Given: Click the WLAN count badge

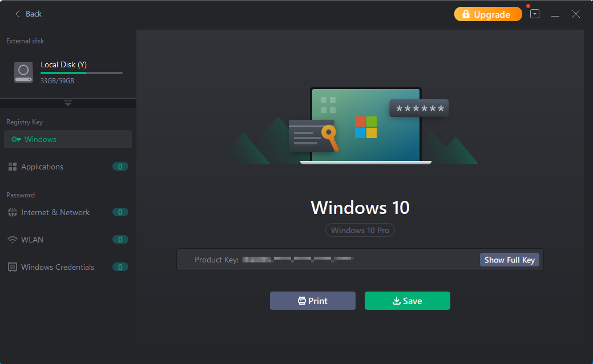Looking at the screenshot, I should click(x=120, y=240).
